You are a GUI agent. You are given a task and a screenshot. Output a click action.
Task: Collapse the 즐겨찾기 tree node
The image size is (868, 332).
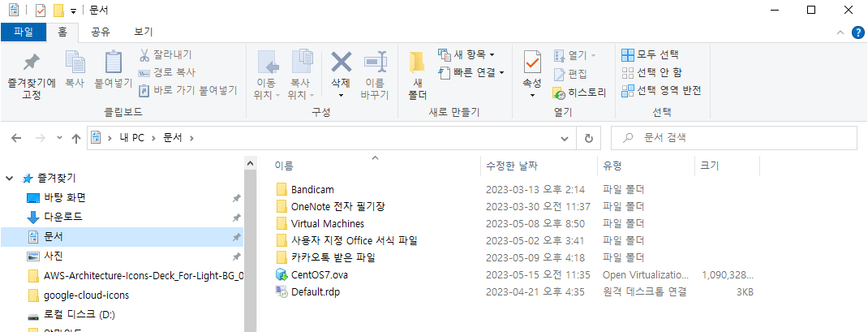coord(9,179)
